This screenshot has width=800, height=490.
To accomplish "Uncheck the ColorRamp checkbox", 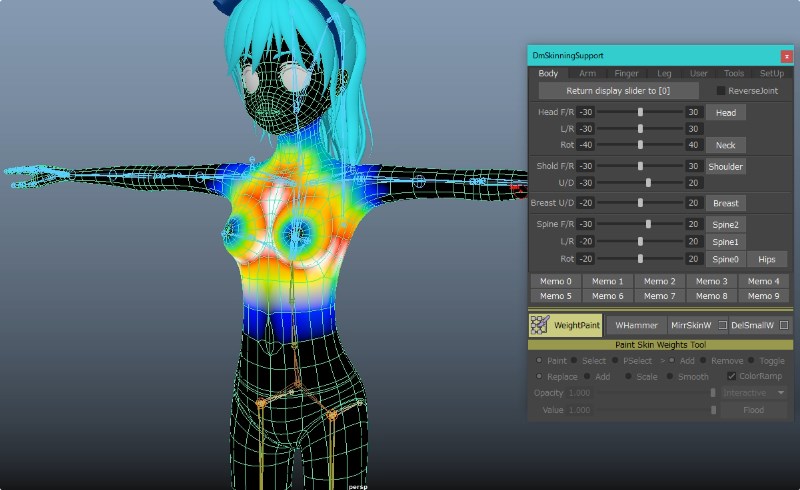I will click(x=731, y=376).
